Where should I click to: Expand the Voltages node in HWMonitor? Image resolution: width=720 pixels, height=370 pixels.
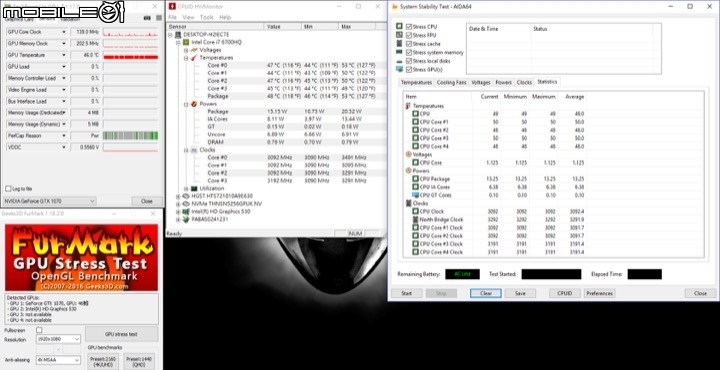coord(186,50)
